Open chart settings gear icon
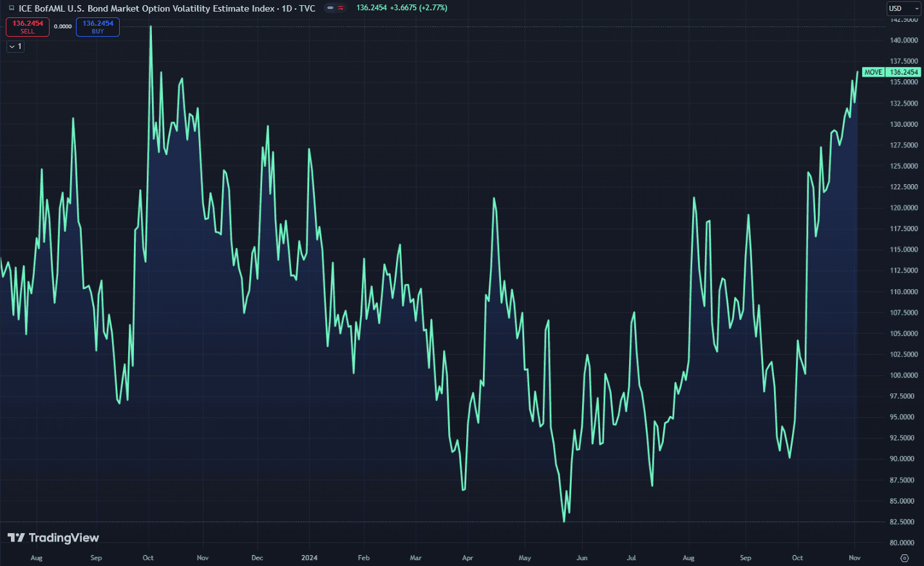This screenshot has height=566, width=924. tap(905, 558)
